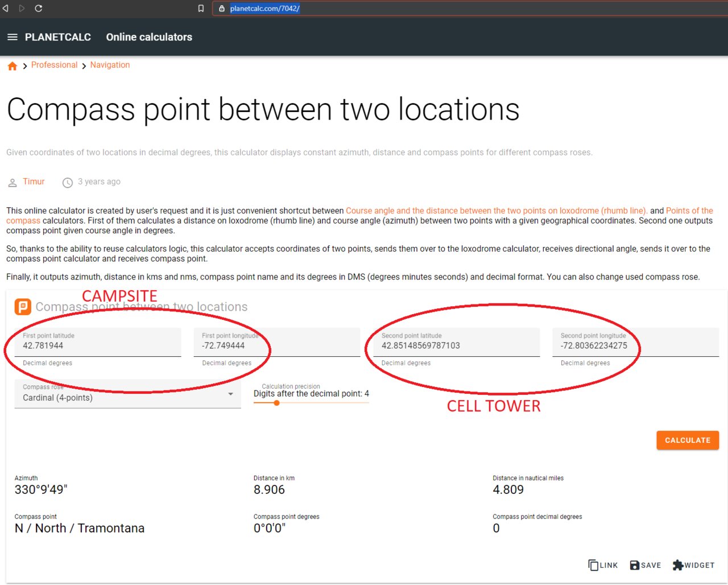Screen dimensions: 728x585
Task: Click Digits after the decimal point: 4 label
Action: click(x=311, y=393)
